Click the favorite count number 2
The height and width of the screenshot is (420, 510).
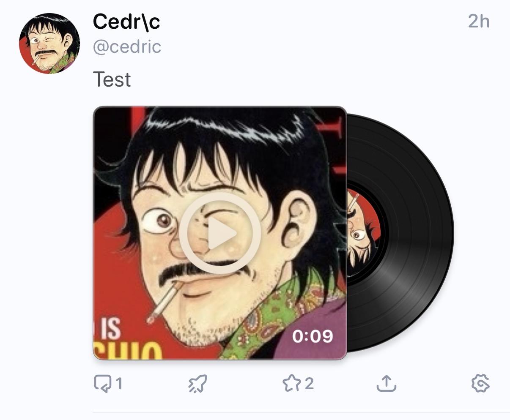coord(309,384)
